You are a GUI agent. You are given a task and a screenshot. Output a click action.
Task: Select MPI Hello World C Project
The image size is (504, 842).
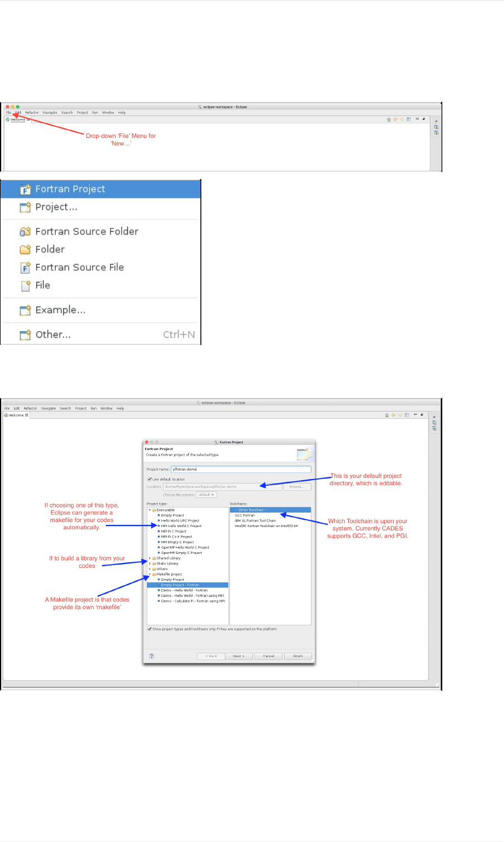pyautogui.click(x=181, y=526)
